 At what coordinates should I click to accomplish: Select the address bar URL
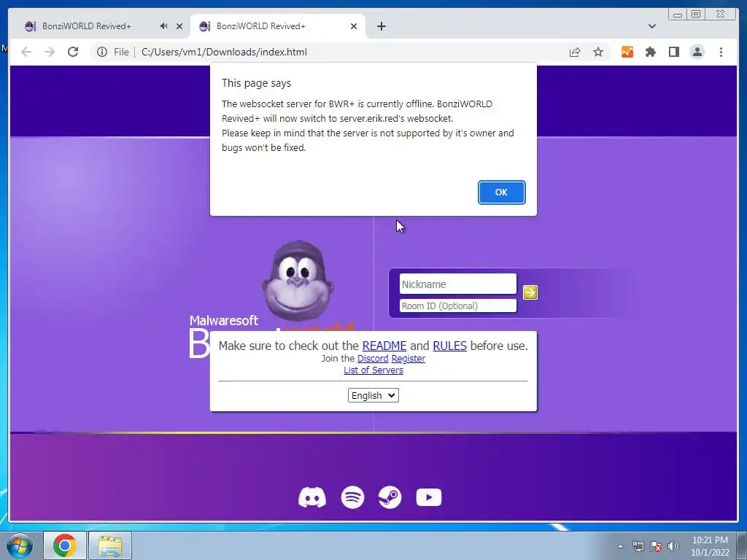[x=224, y=52]
